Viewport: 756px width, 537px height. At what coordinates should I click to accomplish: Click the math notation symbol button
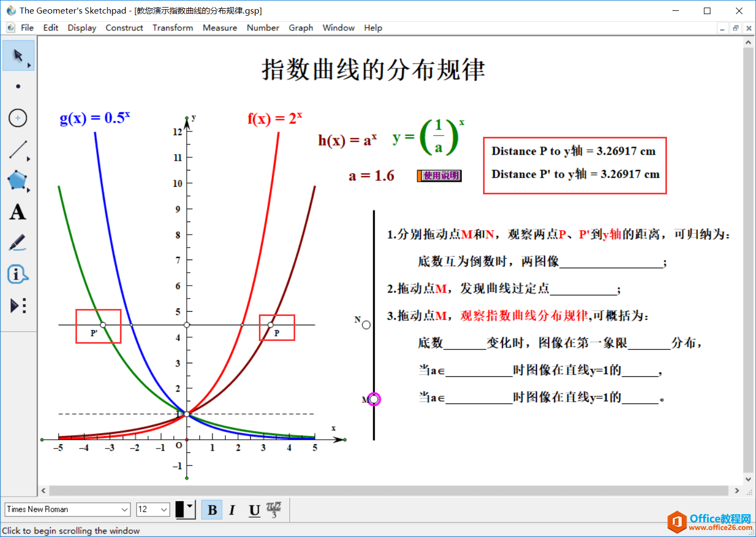[274, 509]
